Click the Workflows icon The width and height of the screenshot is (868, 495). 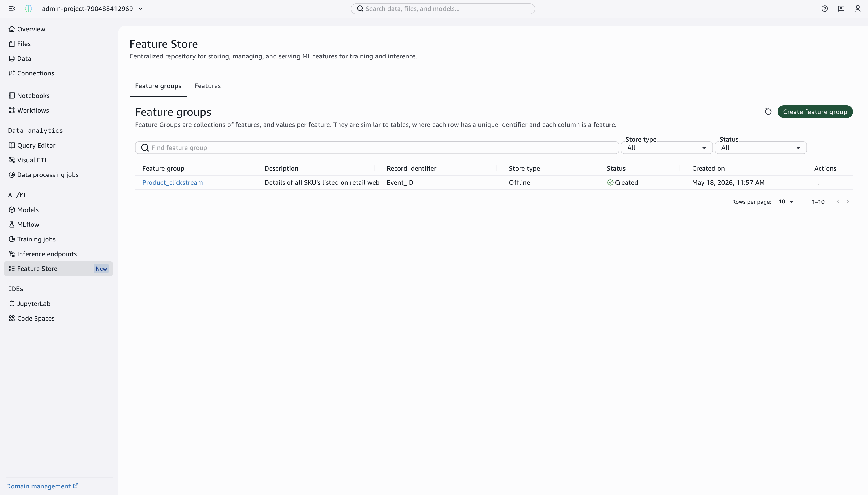pos(12,110)
